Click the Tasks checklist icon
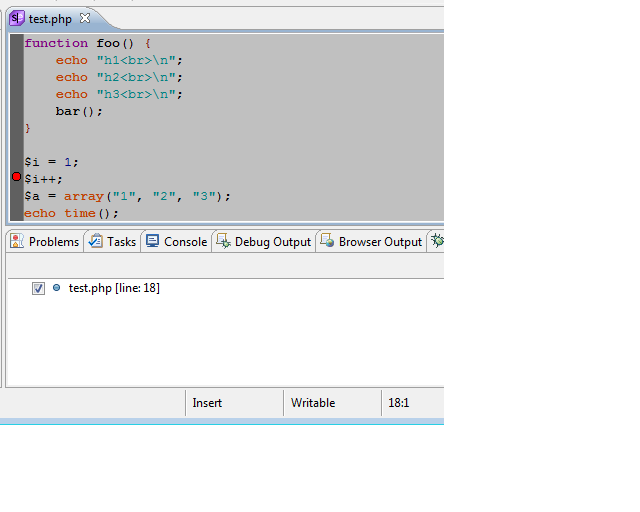Screen dimensions: 640x512 (x=96, y=241)
